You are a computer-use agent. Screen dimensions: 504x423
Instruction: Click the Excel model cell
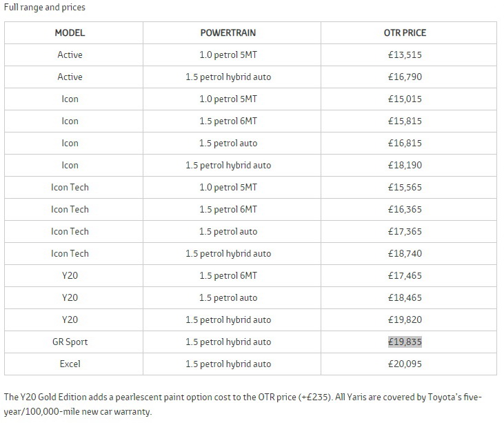tap(70, 364)
